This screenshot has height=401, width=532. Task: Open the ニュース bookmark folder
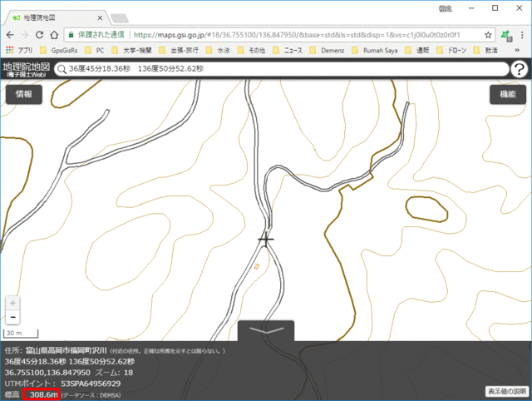coord(288,51)
